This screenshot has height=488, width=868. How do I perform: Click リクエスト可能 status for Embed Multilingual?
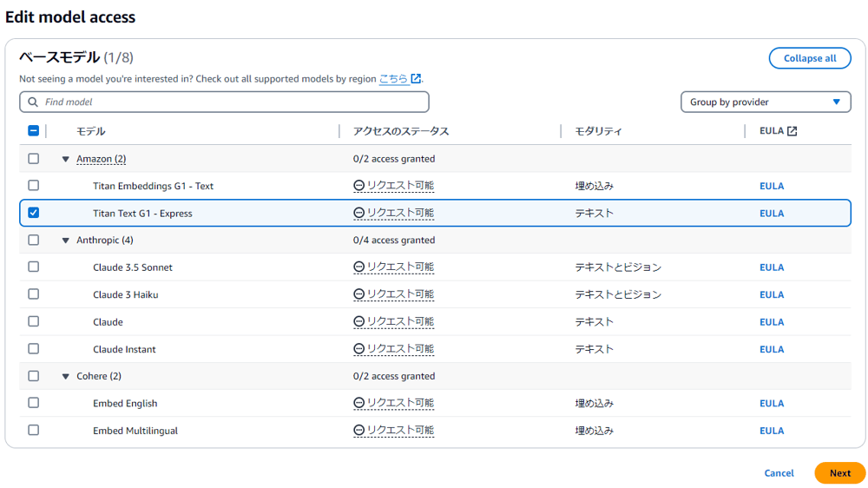[400, 431]
